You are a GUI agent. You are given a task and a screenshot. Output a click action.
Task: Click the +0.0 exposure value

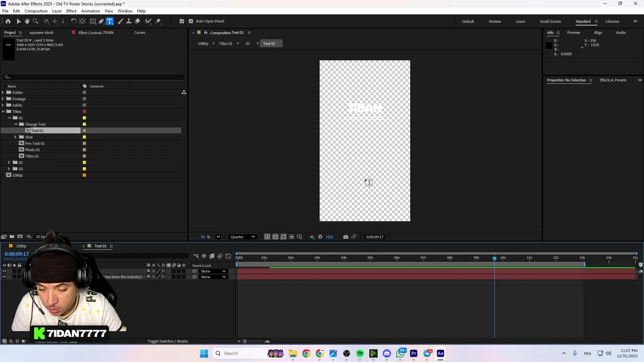tap(329, 237)
